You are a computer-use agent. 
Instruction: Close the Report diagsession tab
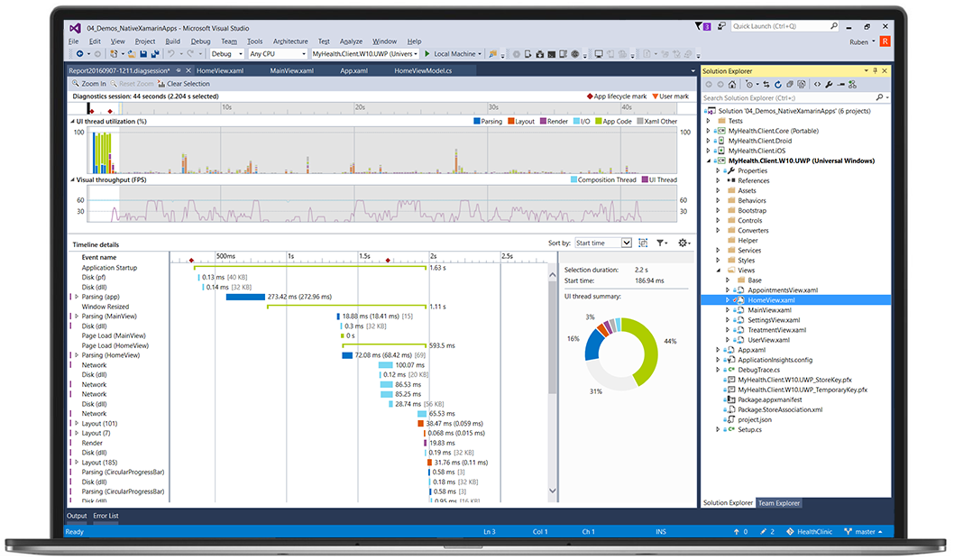[188, 70]
